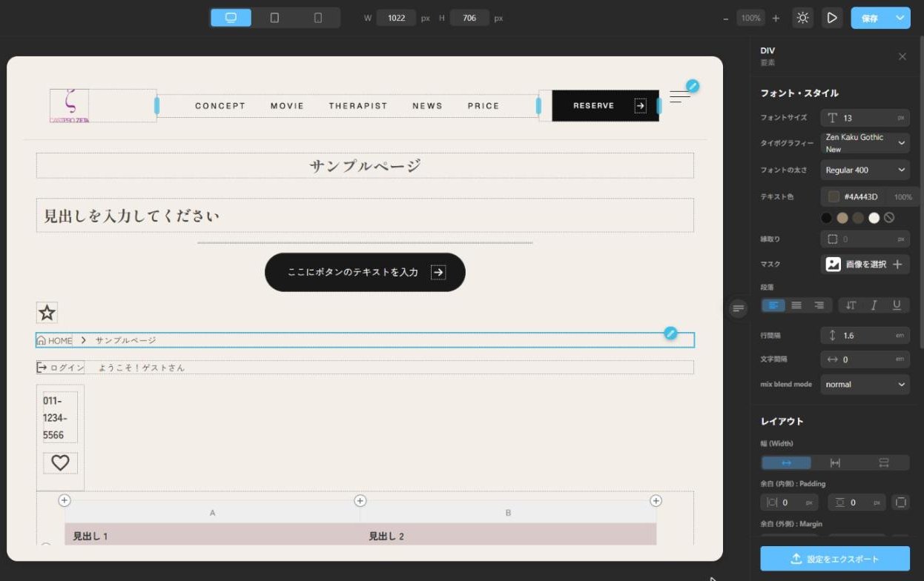Switch to desktop device preview

(231, 18)
